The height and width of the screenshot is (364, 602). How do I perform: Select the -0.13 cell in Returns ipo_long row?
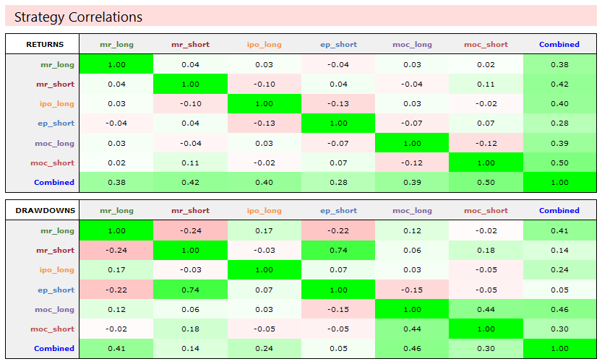pyautogui.click(x=338, y=103)
